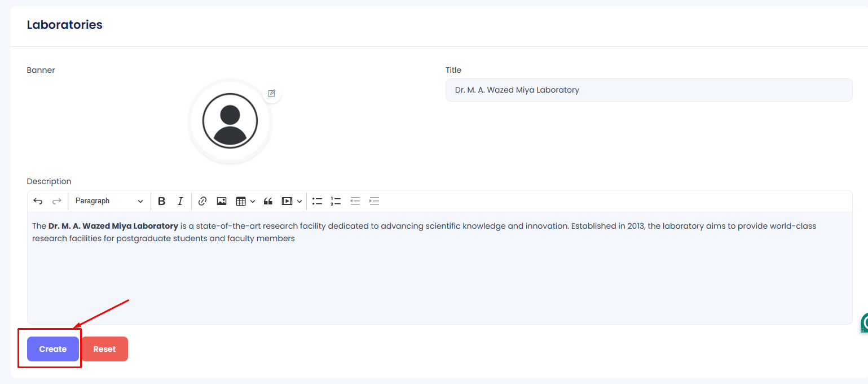Apply numbered list formatting

pos(336,201)
